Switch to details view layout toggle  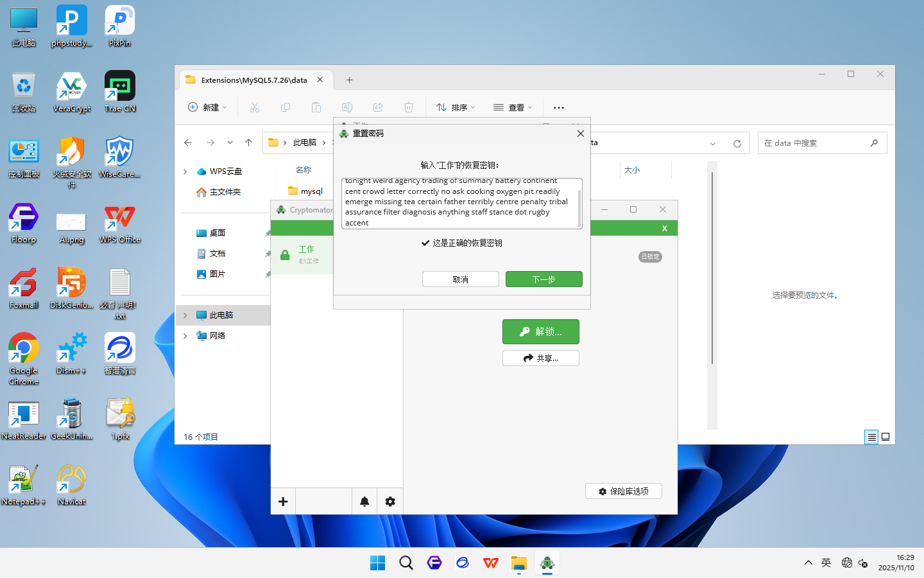point(871,437)
